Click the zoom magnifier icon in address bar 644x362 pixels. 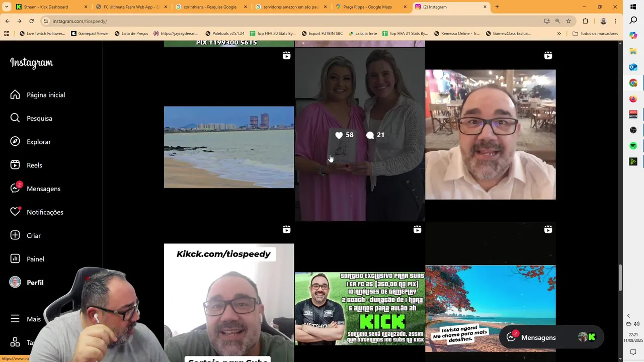click(x=557, y=21)
